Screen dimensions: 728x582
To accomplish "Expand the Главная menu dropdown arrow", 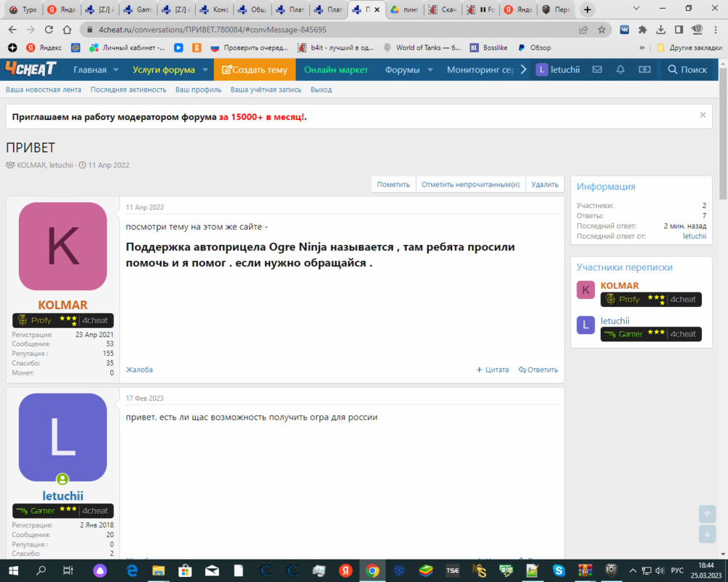I will click(115, 70).
